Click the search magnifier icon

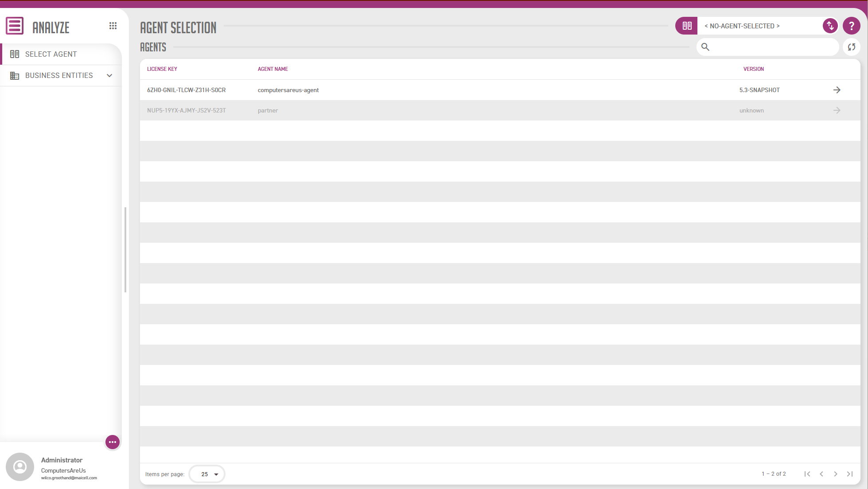(705, 47)
